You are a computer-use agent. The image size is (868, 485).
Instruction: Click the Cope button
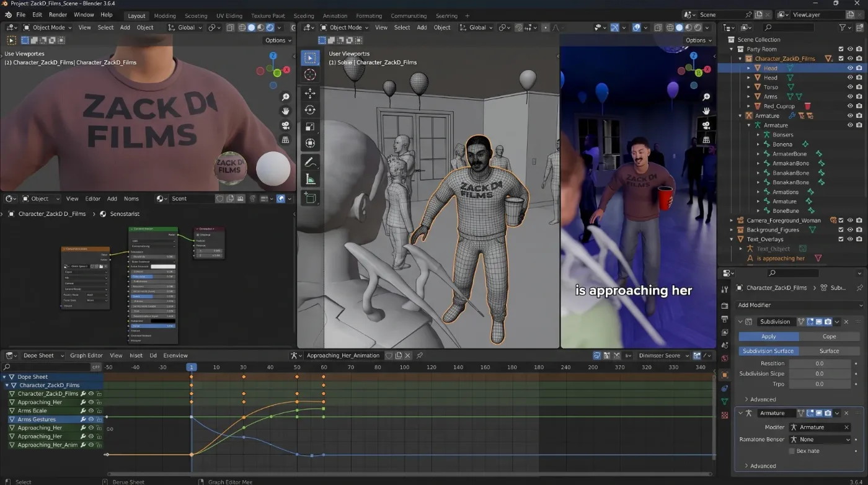pos(830,337)
